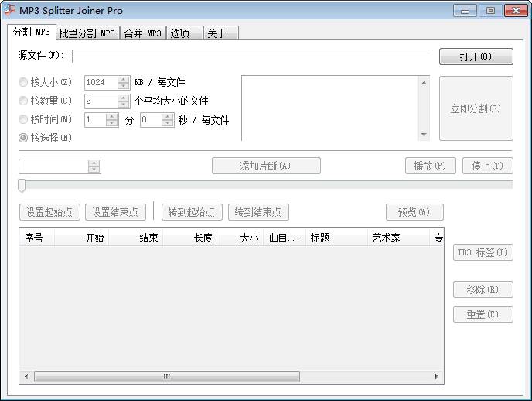
Task: Click the 停止(T) stop button
Action: [488, 166]
